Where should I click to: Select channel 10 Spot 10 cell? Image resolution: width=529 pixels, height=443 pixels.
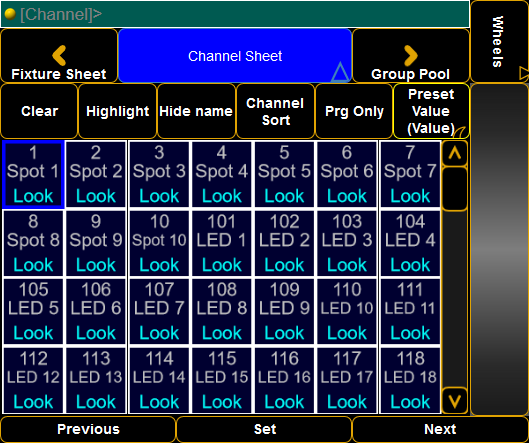point(159,244)
